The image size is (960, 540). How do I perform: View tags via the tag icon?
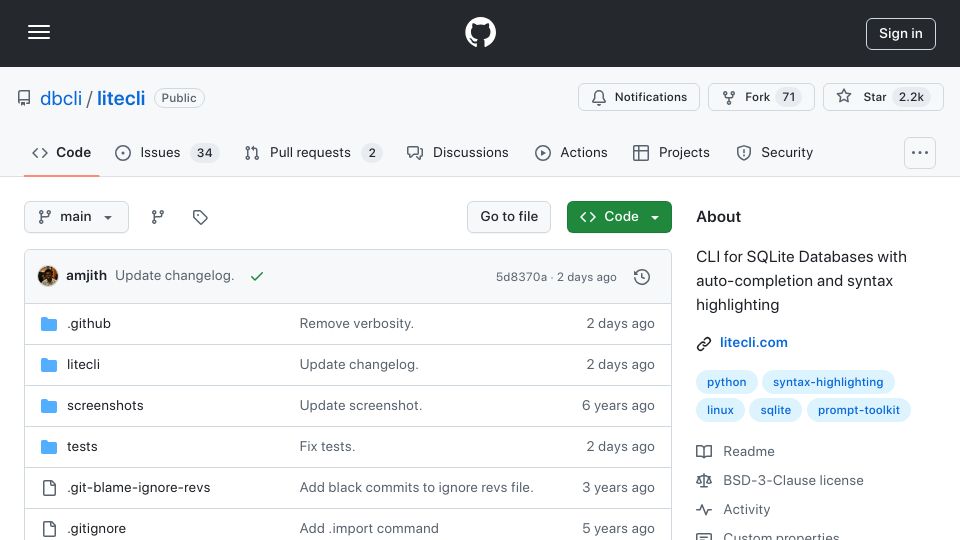pyautogui.click(x=200, y=217)
